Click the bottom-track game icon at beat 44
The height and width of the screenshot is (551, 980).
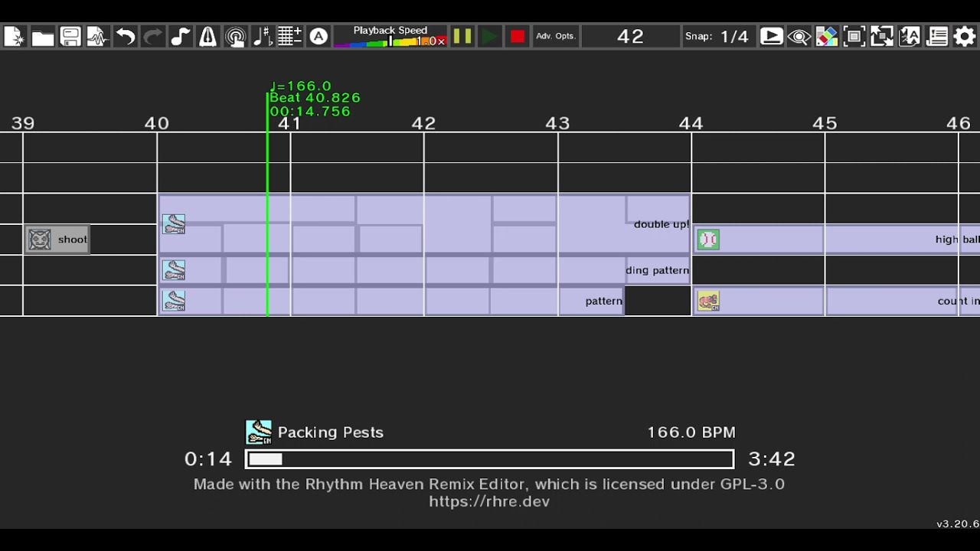coord(708,301)
